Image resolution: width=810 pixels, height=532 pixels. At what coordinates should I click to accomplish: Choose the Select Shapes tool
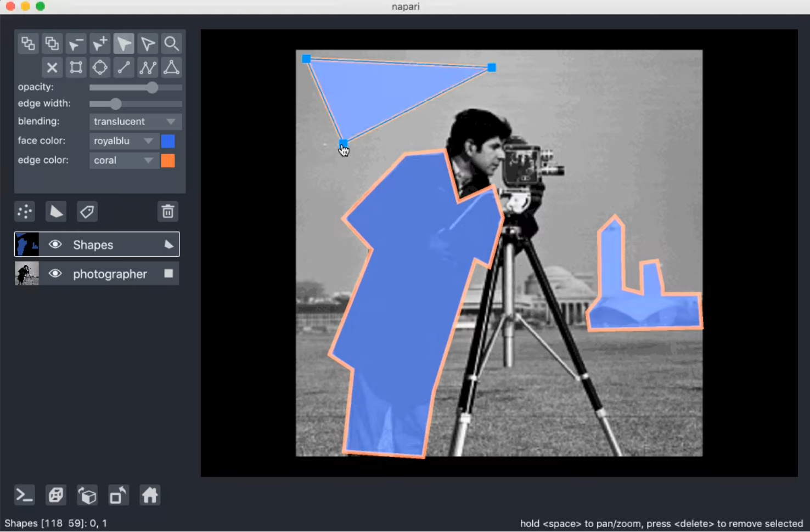pos(123,43)
